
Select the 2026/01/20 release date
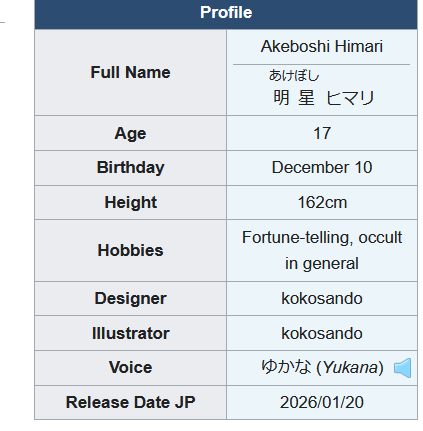pyautogui.click(x=322, y=402)
